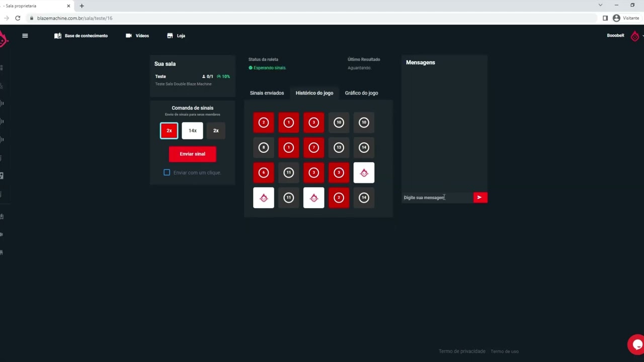Click the Comanda de sinais heading
Screen dimensions: 644x362
click(193, 108)
